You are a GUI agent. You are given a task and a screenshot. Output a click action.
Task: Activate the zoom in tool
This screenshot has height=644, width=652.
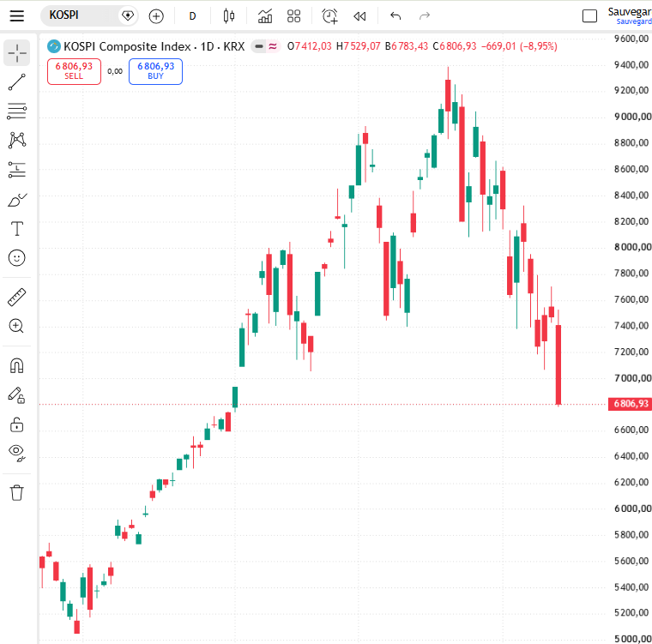tap(16, 326)
